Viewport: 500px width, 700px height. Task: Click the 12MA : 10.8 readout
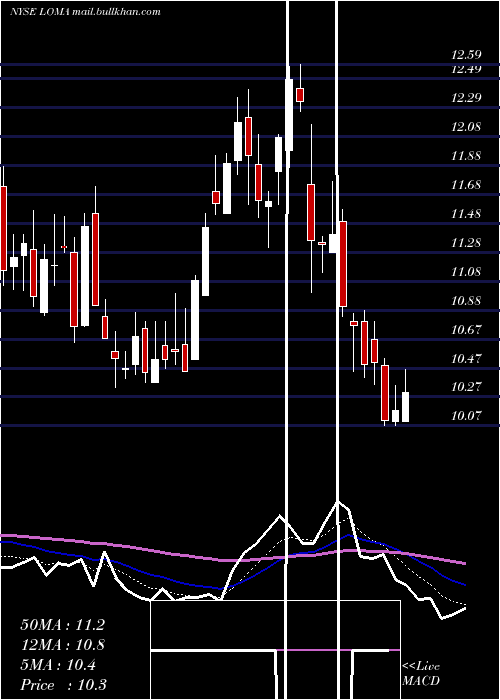(x=62, y=645)
